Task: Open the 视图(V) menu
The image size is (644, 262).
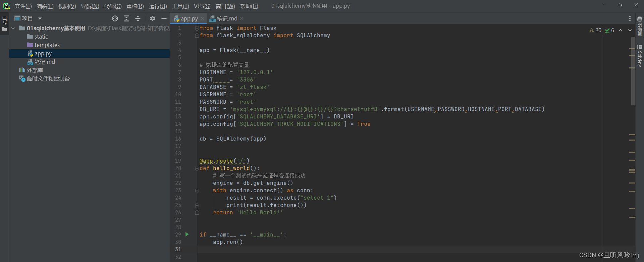Action: pos(67,6)
